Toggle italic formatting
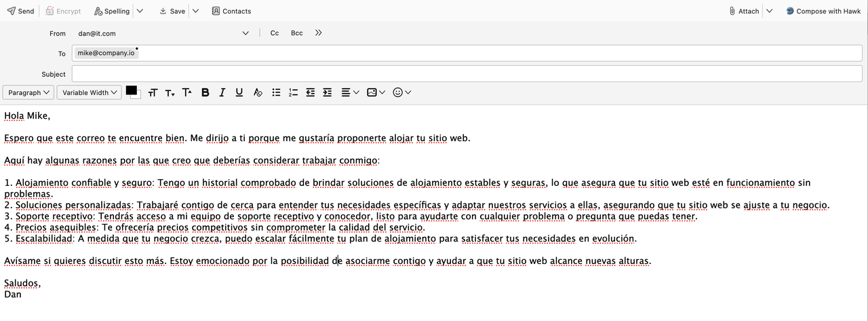Viewport: 868px width, 321px height. pyautogui.click(x=222, y=92)
